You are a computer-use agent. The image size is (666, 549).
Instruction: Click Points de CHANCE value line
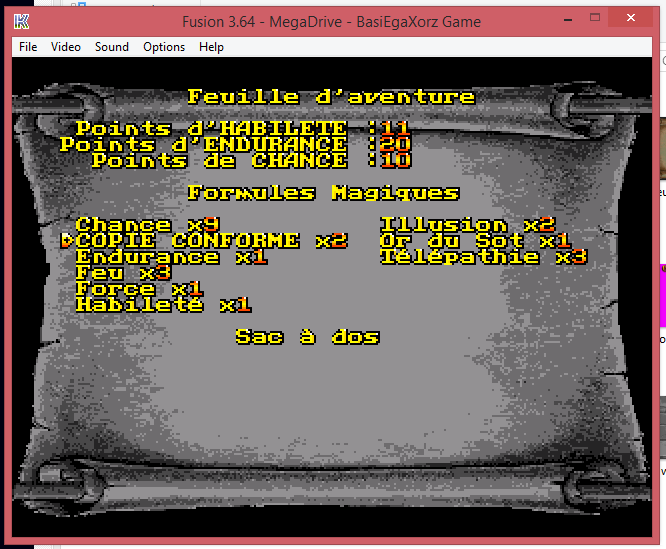[251, 160]
